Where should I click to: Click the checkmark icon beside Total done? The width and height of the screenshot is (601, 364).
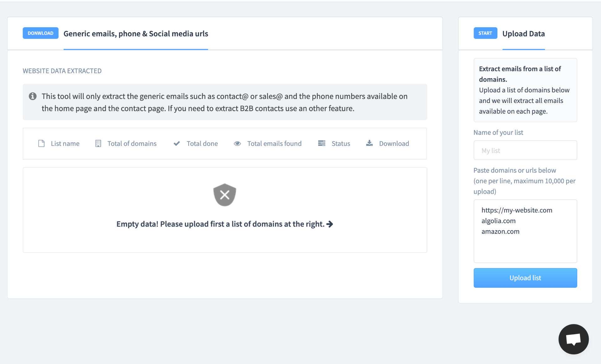coord(177,143)
